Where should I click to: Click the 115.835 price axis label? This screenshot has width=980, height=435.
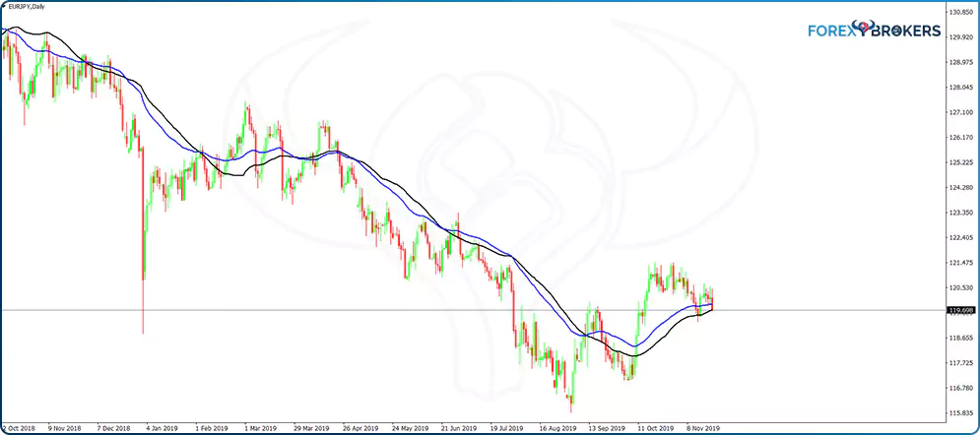tap(961, 413)
